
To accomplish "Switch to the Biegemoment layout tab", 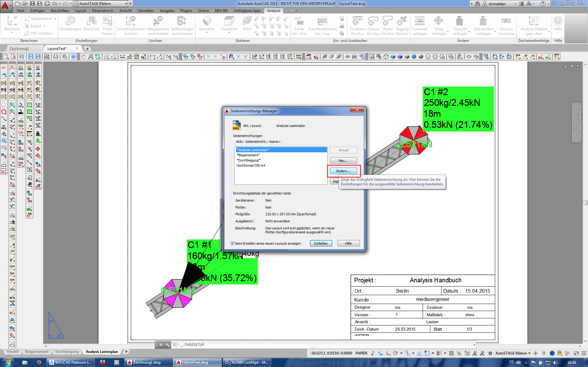I will click(x=37, y=352).
